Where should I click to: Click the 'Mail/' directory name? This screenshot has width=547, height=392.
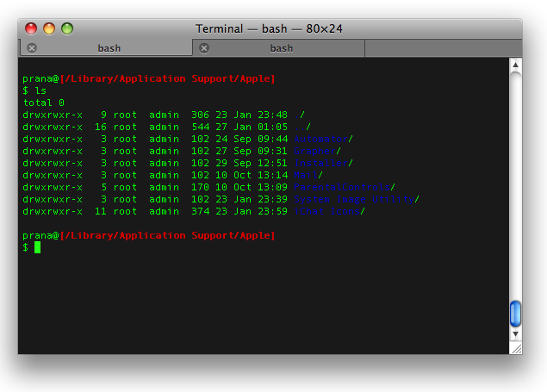pos(308,175)
